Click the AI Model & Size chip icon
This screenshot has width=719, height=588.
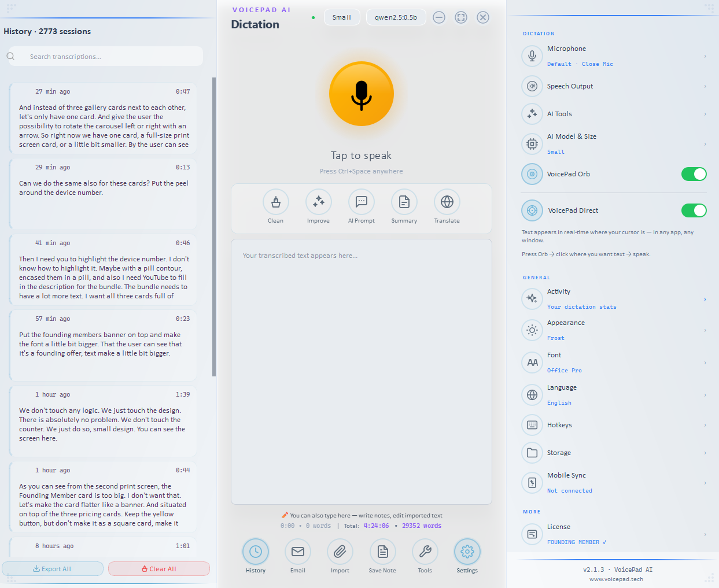coord(532,144)
